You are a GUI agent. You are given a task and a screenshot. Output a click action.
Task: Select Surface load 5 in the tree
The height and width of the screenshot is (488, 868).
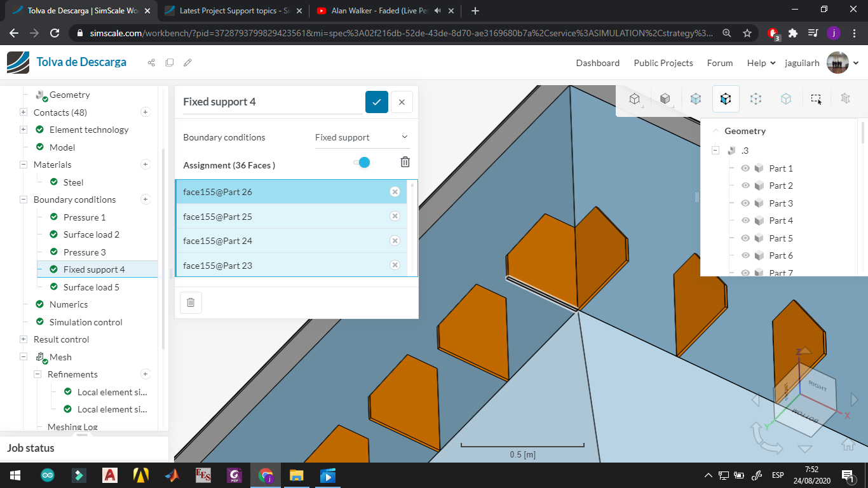[92, 287]
